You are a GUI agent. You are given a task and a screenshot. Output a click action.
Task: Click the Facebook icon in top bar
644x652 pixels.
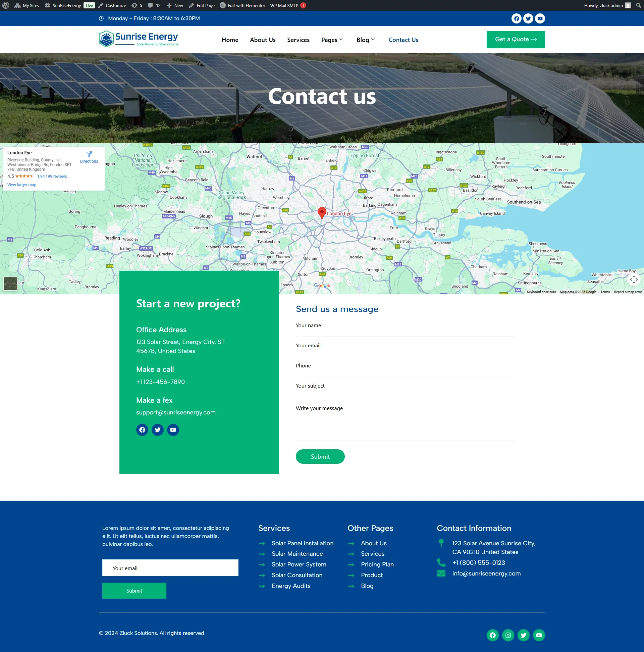[516, 18]
